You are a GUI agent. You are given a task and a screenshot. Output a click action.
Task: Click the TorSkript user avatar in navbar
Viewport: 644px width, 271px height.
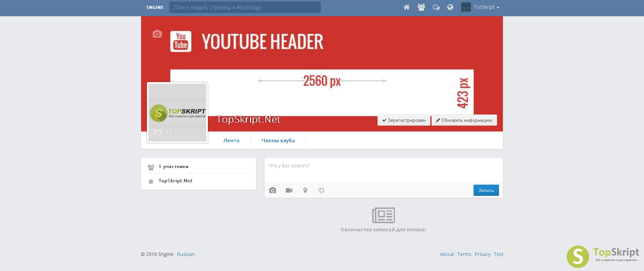click(466, 7)
